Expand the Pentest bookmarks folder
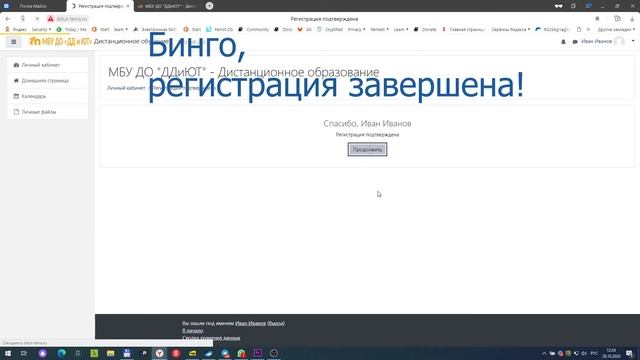Viewport: 640px width, 360px height. [380, 29]
